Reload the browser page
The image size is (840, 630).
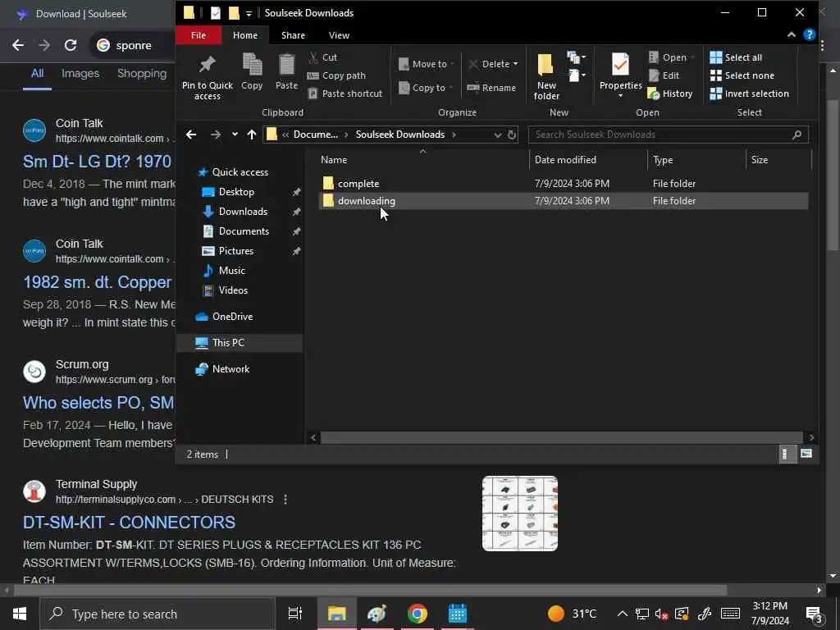point(71,46)
